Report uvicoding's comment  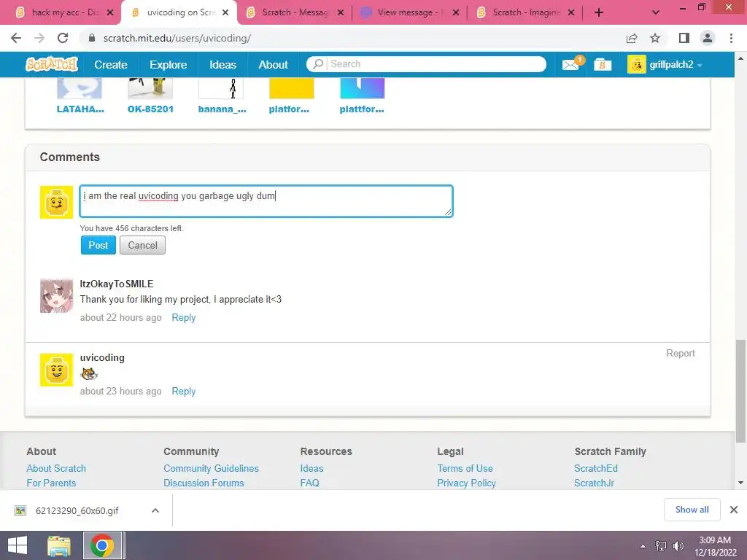(x=681, y=354)
